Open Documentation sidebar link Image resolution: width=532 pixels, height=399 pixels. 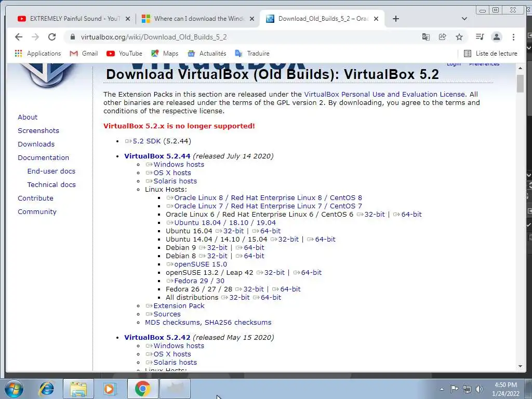point(44,158)
